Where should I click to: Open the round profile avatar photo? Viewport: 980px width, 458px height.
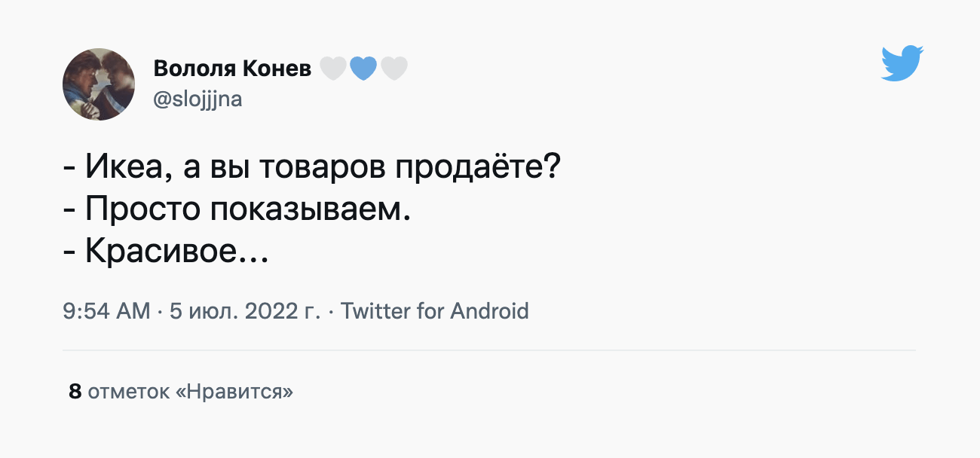[x=99, y=84]
